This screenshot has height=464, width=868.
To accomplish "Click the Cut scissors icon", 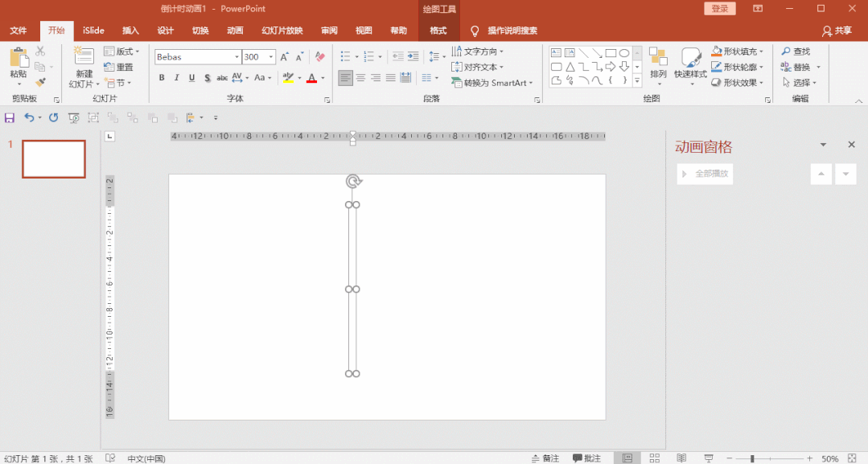I will [x=40, y=51].
